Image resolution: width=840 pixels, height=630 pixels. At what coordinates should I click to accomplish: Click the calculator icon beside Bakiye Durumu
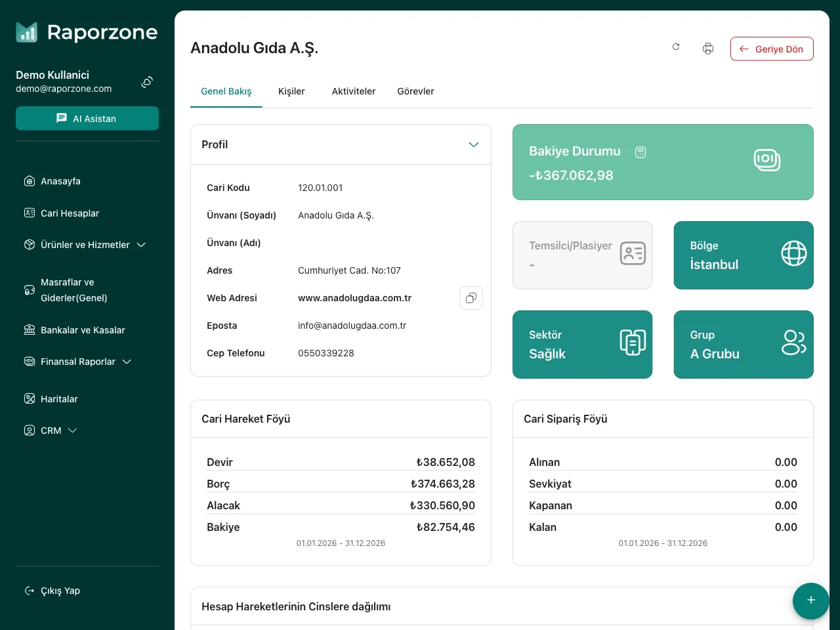coord(640,152)
